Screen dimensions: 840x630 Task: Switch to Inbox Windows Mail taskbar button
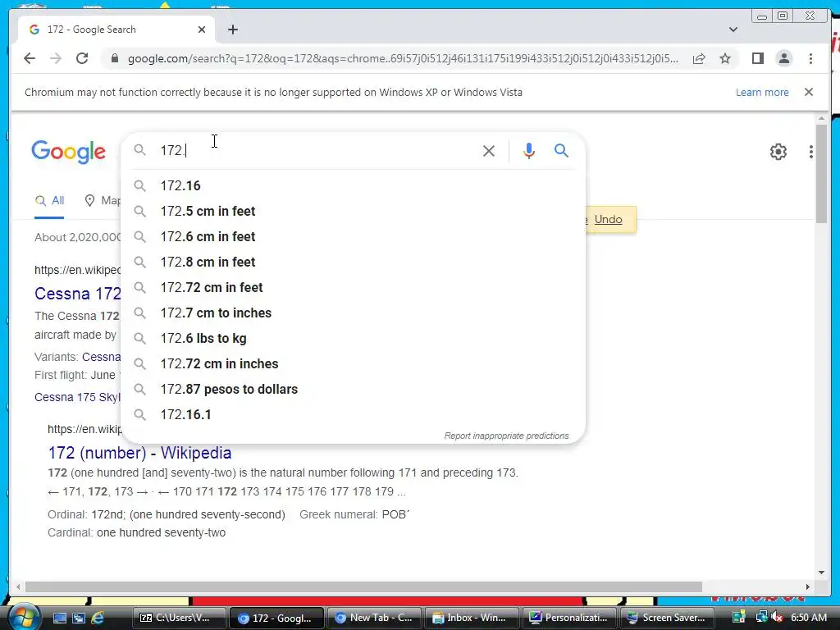[x=471, y=618]
